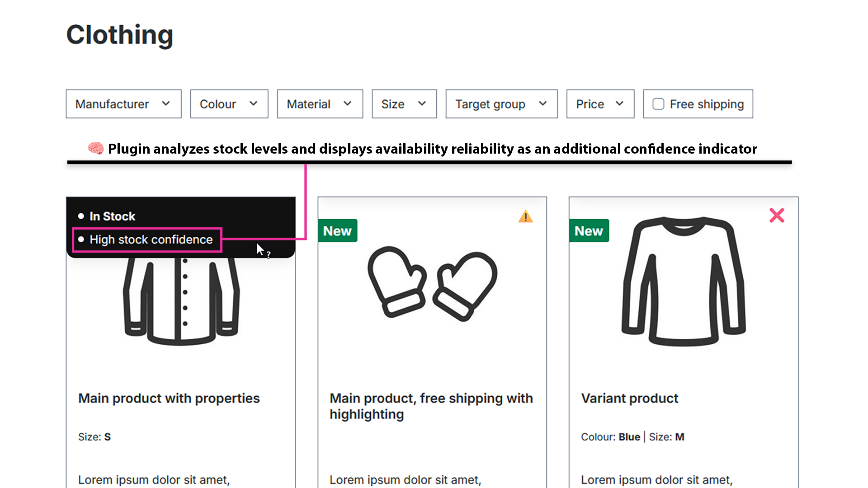Click the red X stock icon on Variant product

[x=777, y=216]
